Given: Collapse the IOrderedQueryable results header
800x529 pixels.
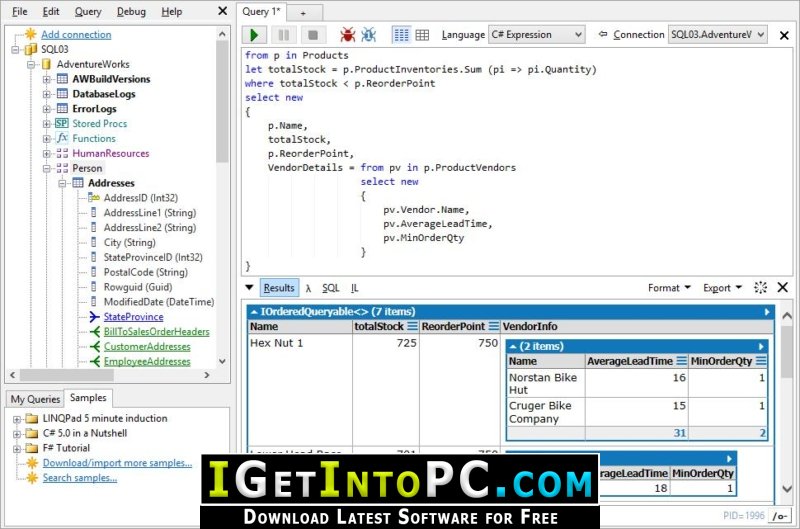Looking at the screenshot, I should click(x=254, y=312).
